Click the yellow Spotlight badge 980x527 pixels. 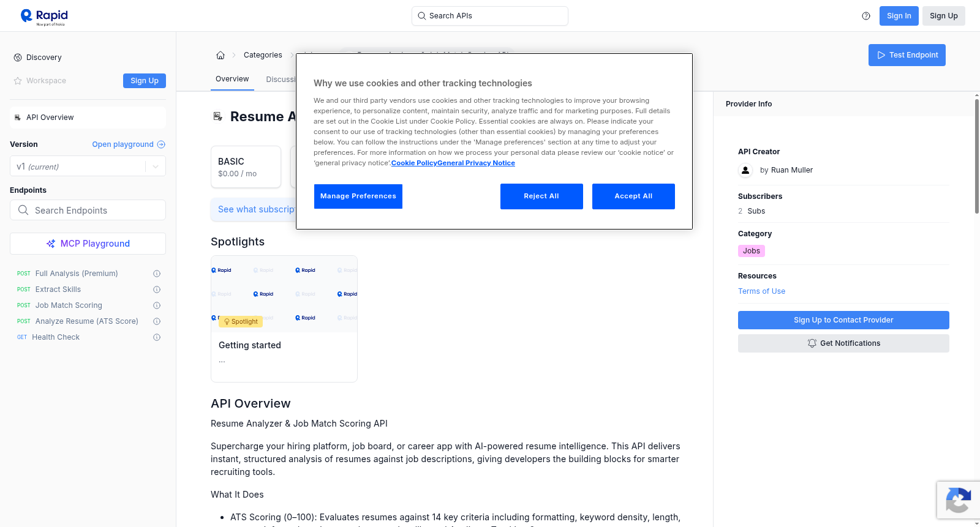click(x=241, y=321)
